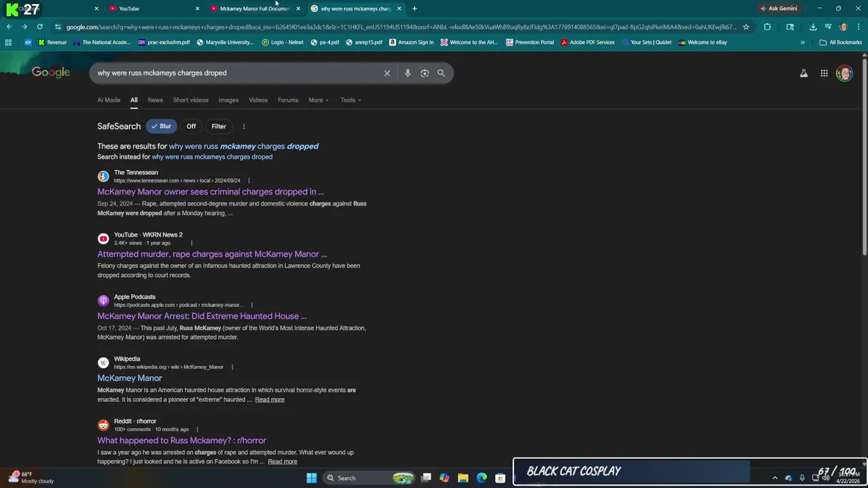Open Chrome downloads

(x=813, y=27)
